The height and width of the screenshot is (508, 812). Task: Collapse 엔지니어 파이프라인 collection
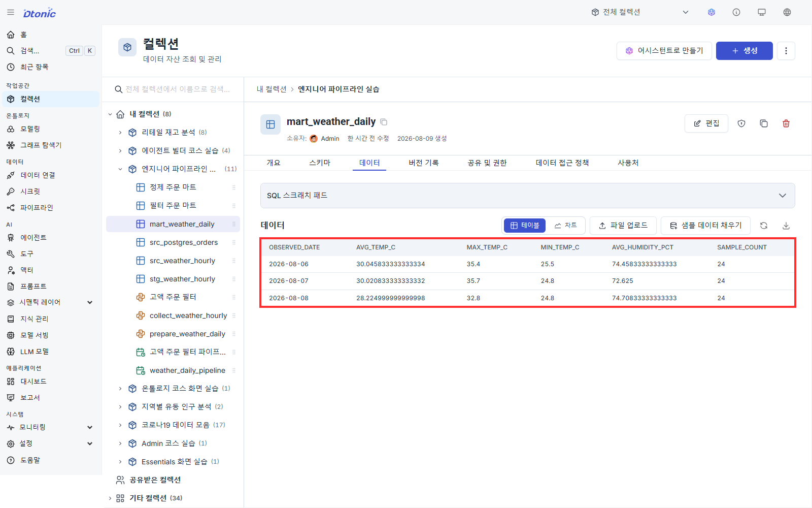tap(120, 169)
